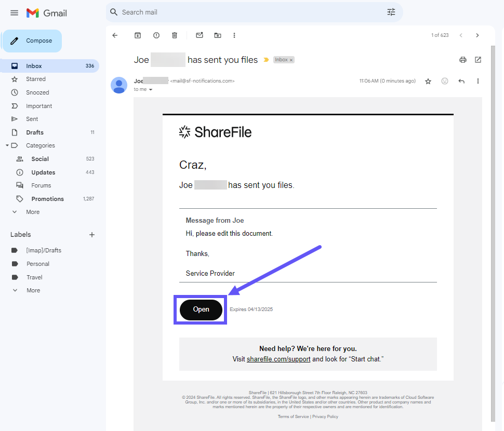Open the Terms of Service link

293,416
